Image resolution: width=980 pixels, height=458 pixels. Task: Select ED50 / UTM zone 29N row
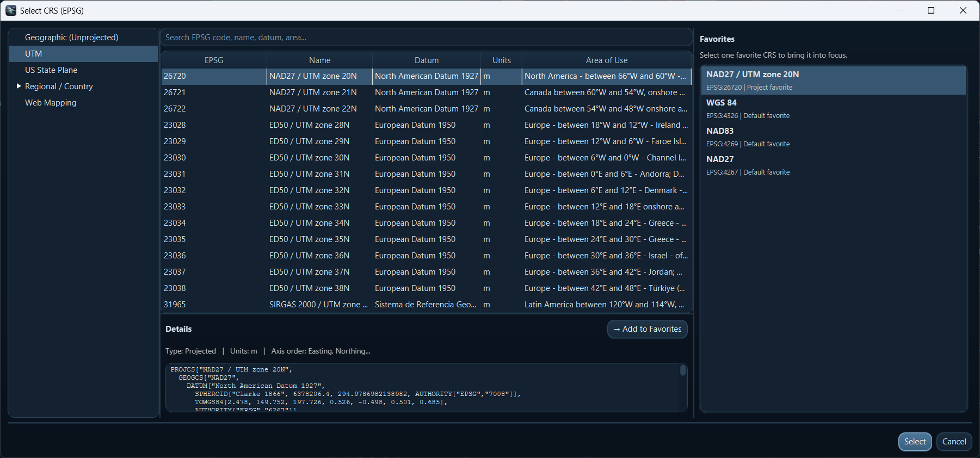[x=427, y=141]
